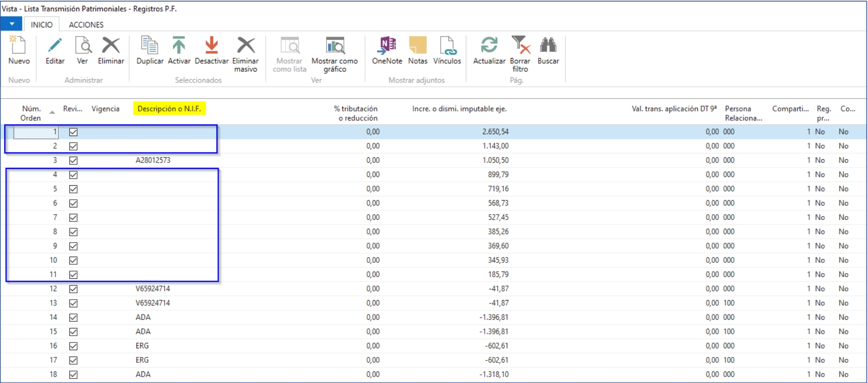Open the Notas icon
The width and height of the screenshot is (868, 383).
pyautogui.click(x=418, y=45)
